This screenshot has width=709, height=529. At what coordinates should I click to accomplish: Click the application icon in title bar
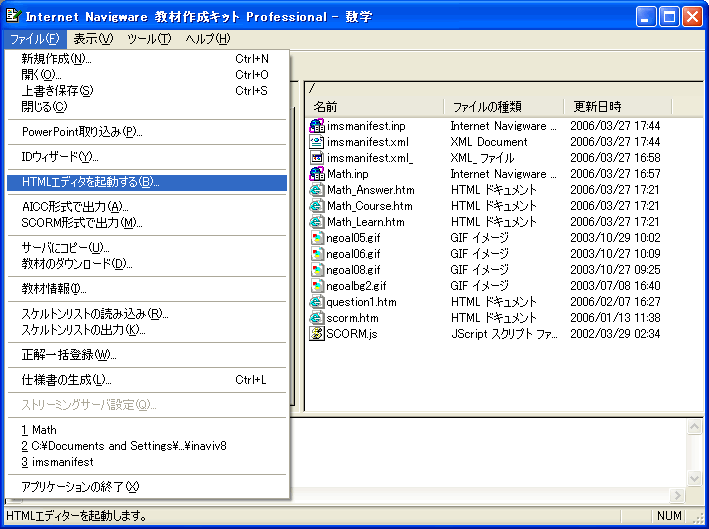pos(13,16)
